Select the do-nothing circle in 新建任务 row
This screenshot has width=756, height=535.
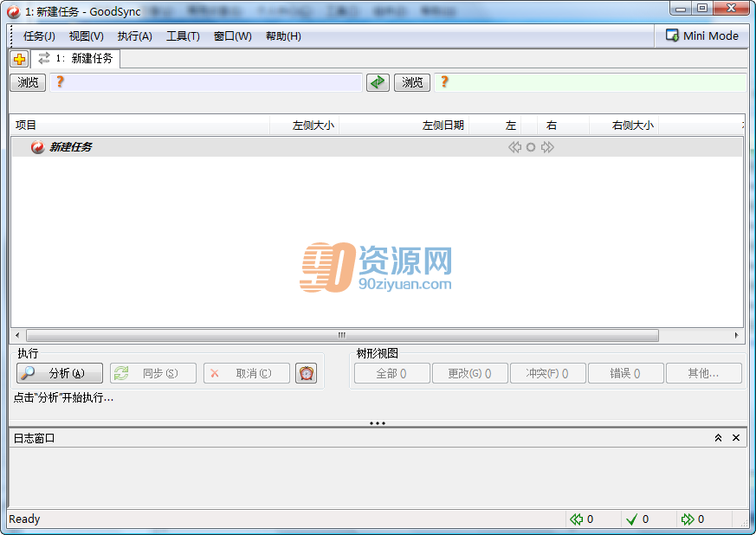click(x=531, y=147)
